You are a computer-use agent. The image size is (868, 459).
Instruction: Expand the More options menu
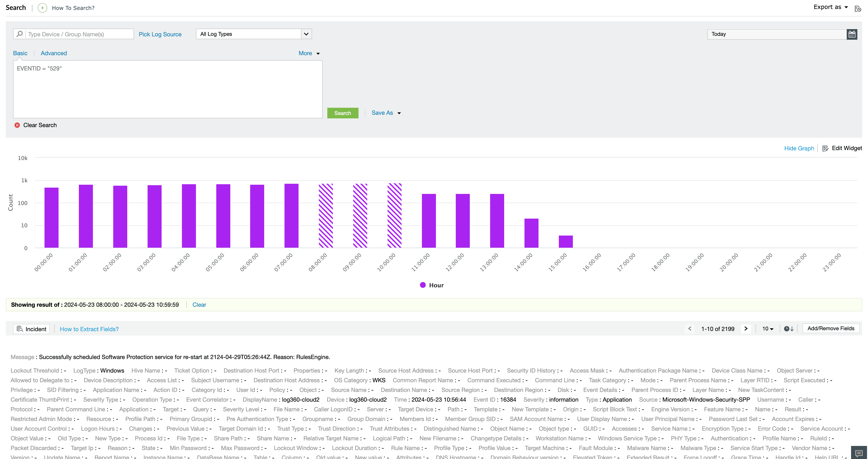308,53
